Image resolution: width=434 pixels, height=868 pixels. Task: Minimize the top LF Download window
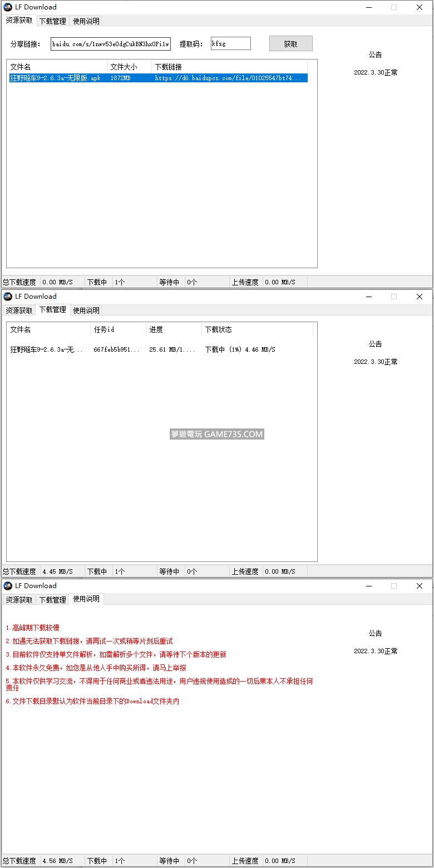368,7
